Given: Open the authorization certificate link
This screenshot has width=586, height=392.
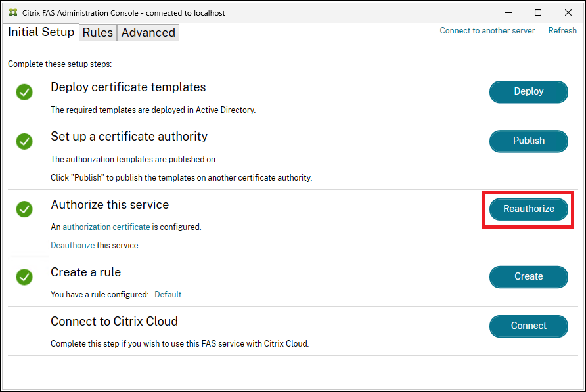Looking at the screenshot, I should point(106,227).
